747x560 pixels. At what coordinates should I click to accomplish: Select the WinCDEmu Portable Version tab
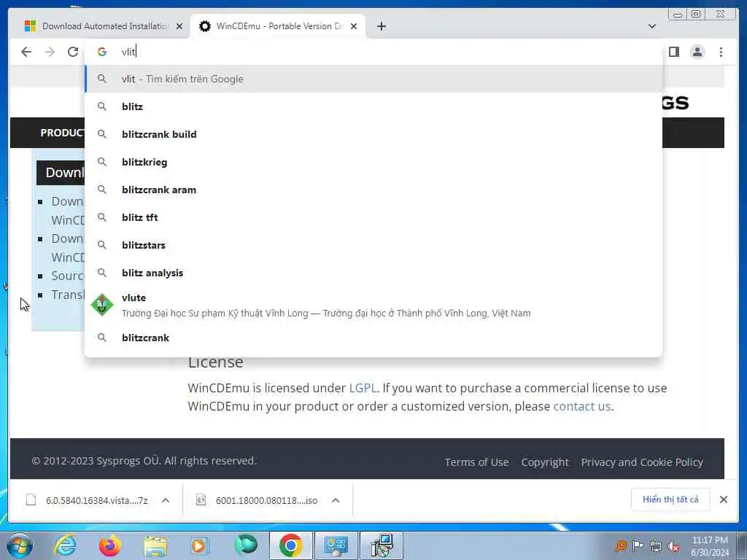coord(277,26)
